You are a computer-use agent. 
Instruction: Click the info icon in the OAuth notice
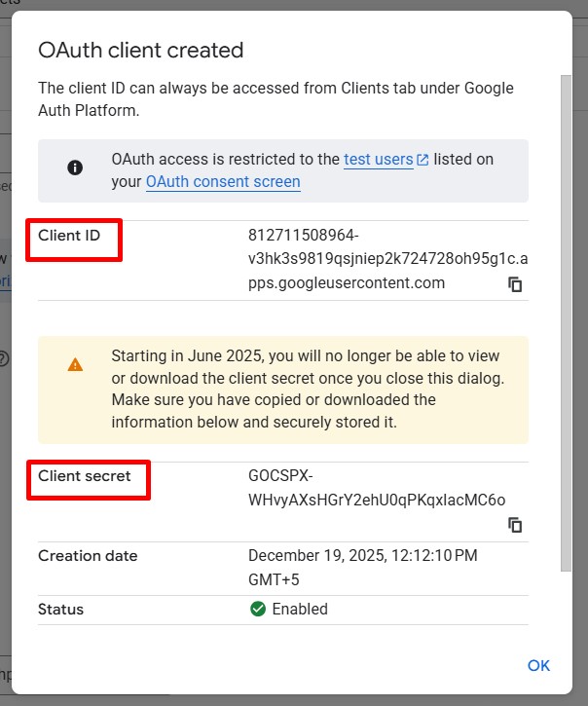(x=75, y=168)
